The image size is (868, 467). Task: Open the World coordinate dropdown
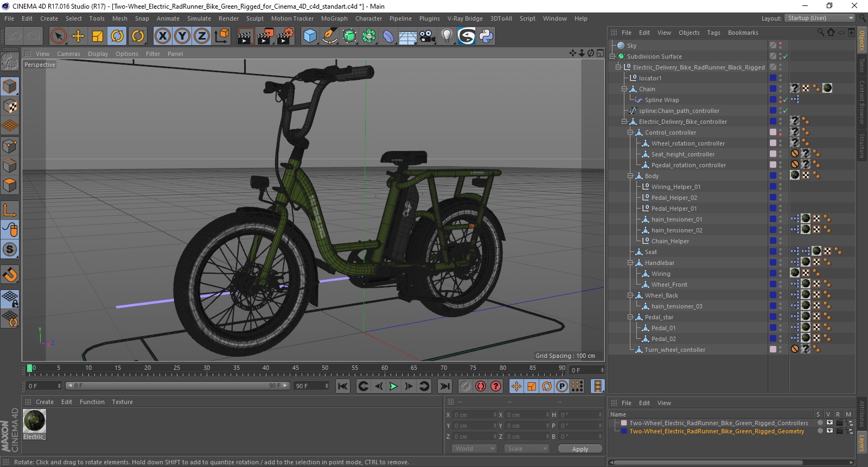pos(475,449)
